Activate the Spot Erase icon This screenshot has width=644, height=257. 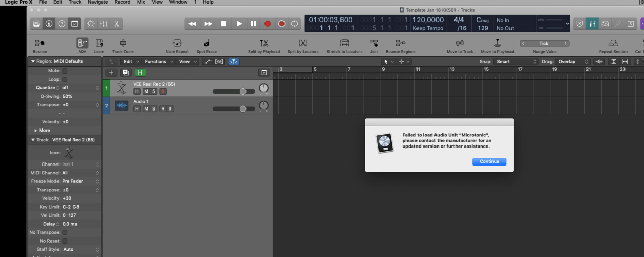click(206, 43)
